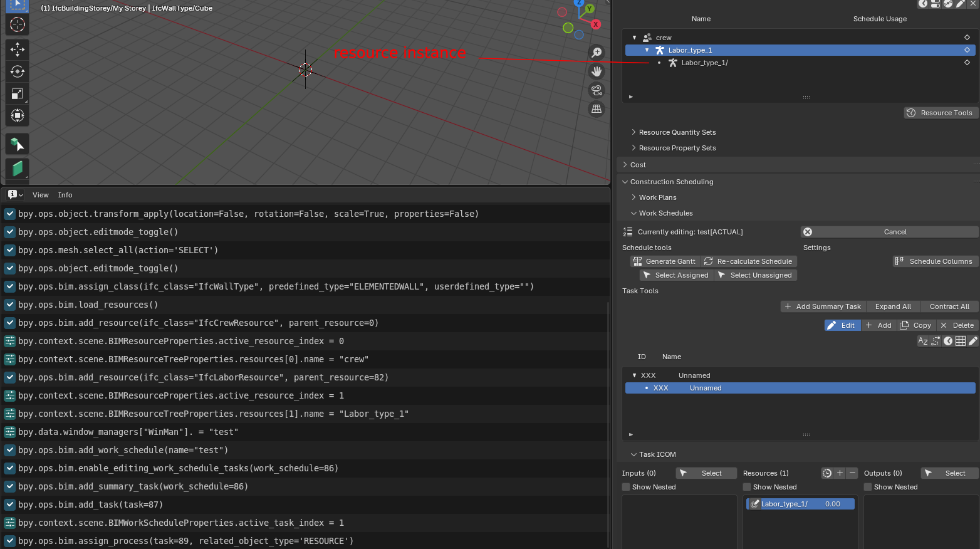Viewport: 980px width, 549px height.
Task: Click Select Assigned button
Action: (676, 275)
